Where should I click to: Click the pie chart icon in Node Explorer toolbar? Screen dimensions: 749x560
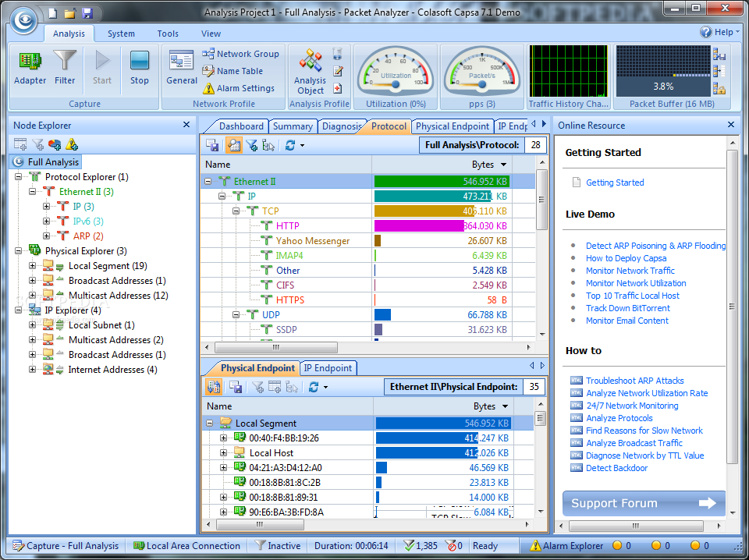point(55,144)
